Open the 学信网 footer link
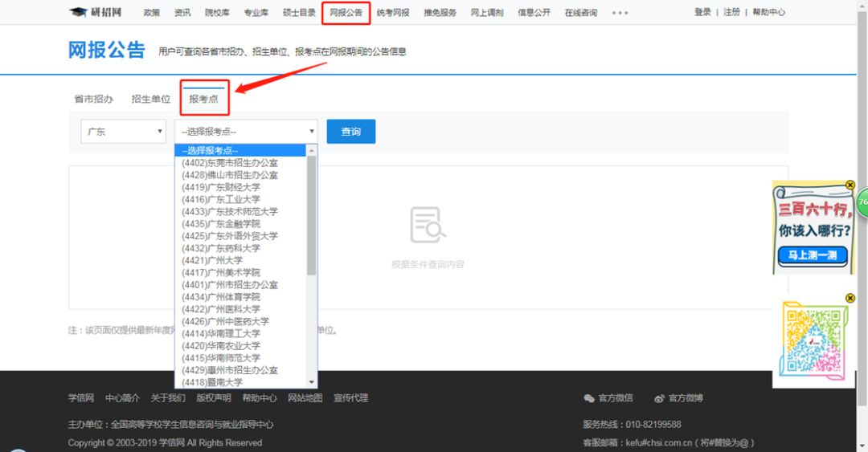 pos(81,397)
